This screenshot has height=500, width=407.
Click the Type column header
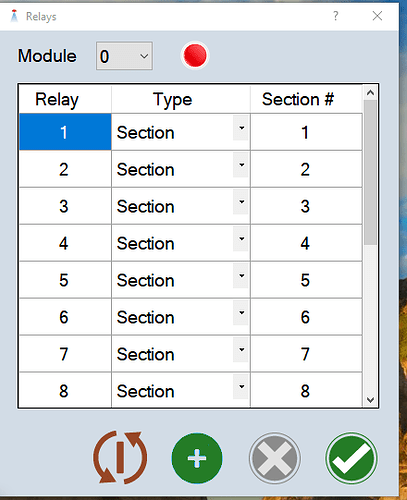(x=181, y=99)
